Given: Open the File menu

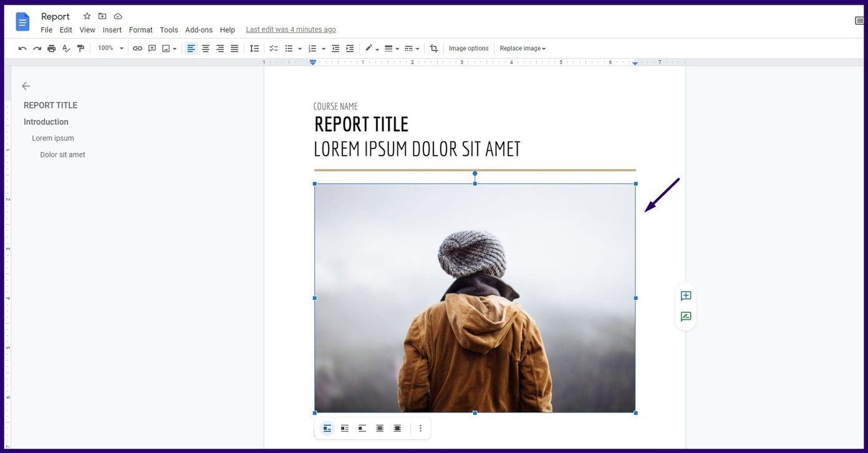Looking at the screenshot, I should click(x=47, y=30).
